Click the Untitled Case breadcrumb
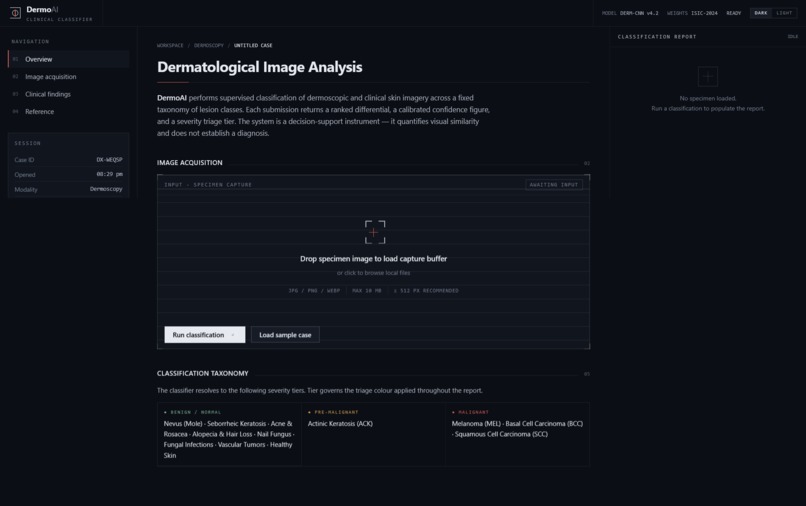Viewport: 806px width, 506px height. 253,45
